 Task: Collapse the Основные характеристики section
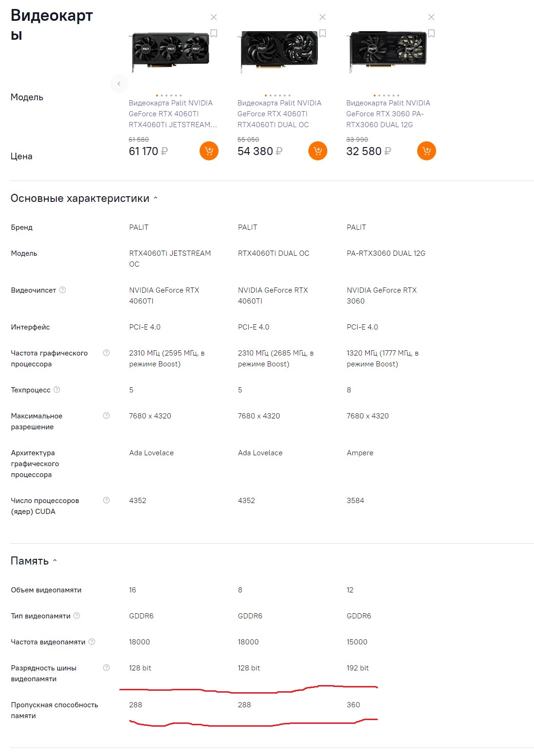156,199
